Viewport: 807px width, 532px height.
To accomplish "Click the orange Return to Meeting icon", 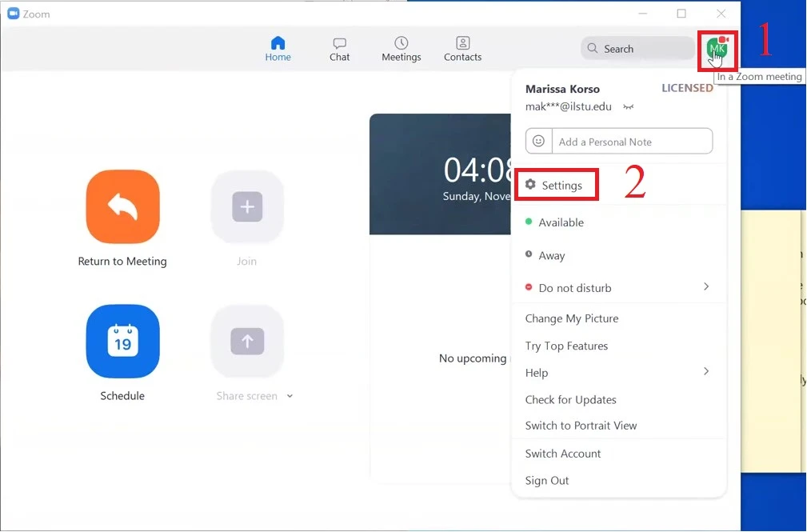I will pyautogui.click(x=122, y=206).
